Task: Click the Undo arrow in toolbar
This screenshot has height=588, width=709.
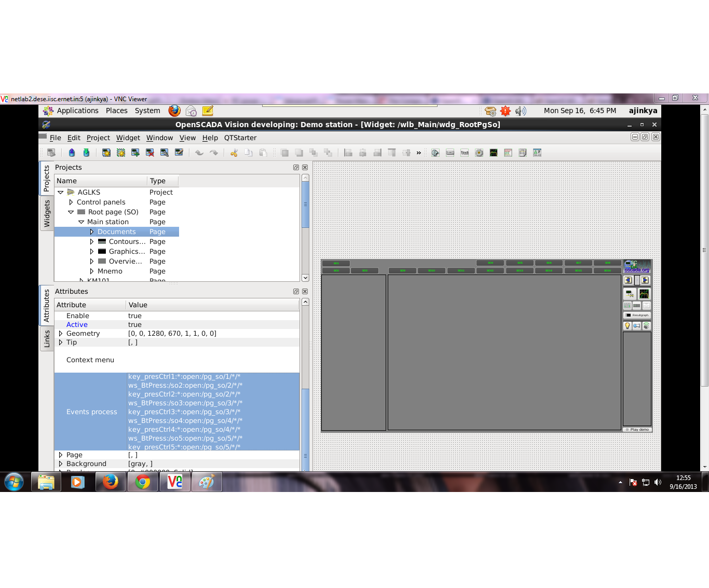Action: point(199,153)
